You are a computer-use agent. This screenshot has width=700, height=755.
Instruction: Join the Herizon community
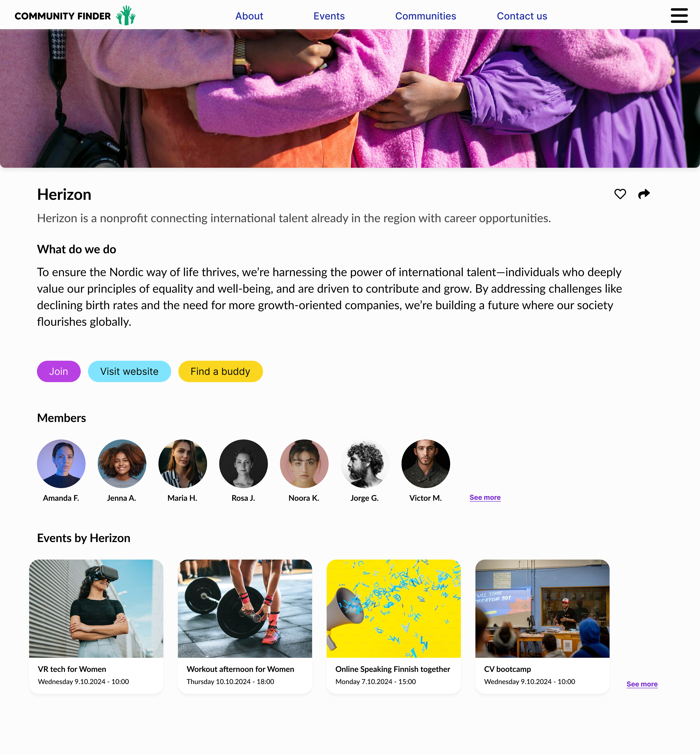pos(59,371)
